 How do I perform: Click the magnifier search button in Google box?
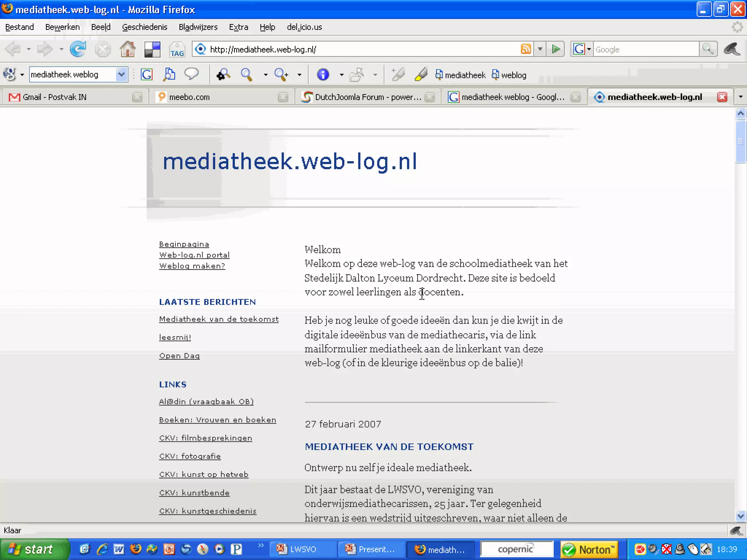coord(708,49)
